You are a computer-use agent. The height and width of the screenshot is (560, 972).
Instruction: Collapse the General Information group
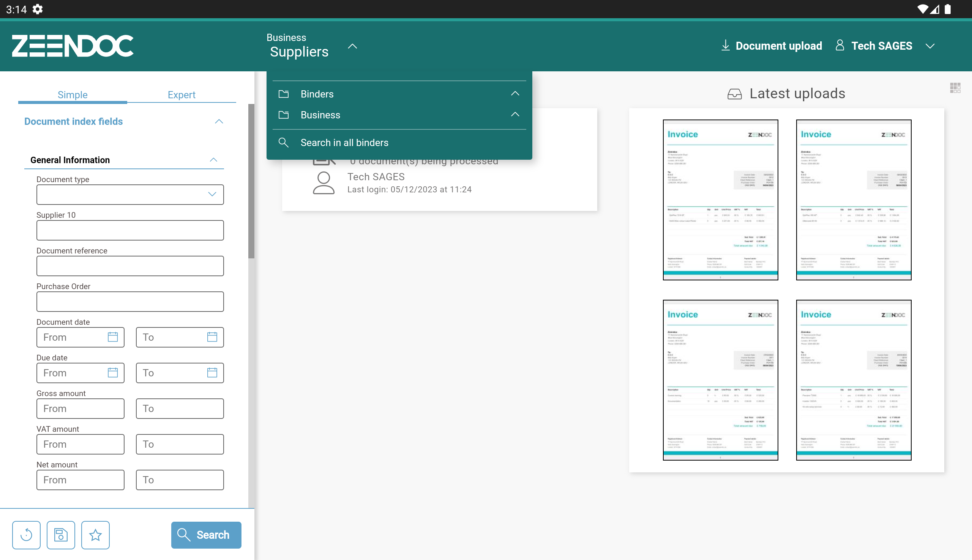point(213,160)
